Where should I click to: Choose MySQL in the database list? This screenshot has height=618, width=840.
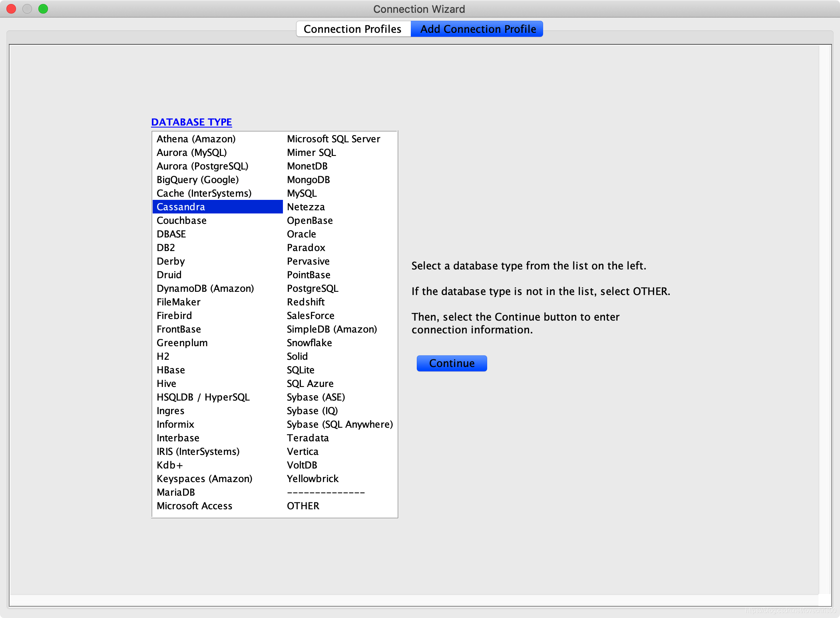coord(302,193)
